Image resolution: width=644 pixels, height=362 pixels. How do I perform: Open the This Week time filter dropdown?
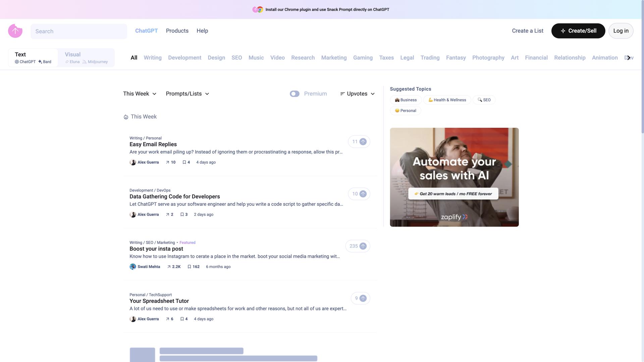click(140, 94)
